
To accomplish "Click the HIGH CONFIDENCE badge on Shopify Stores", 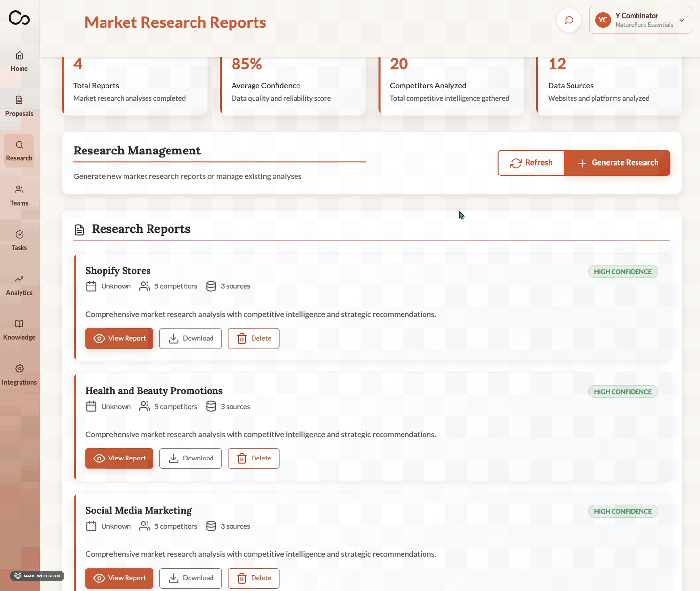I will pos(622,271).
